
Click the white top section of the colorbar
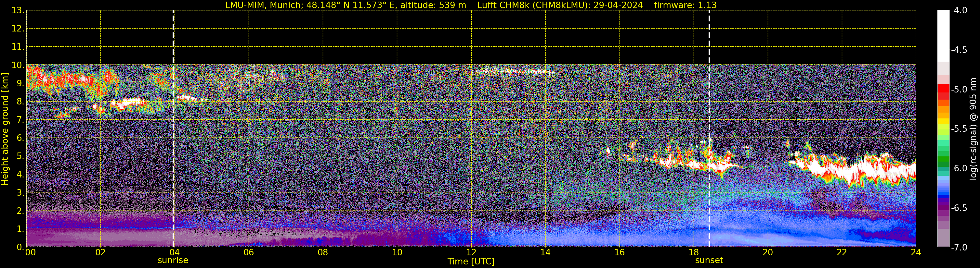click(943, 36)
